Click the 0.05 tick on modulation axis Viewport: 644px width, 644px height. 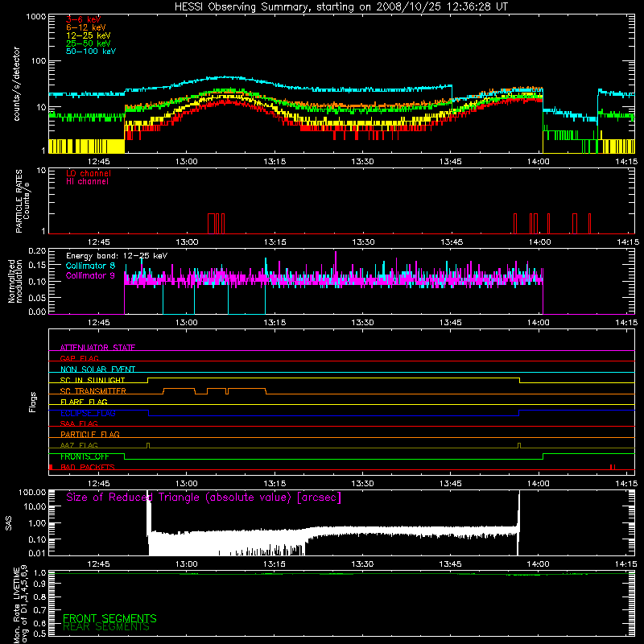(37, 297)
